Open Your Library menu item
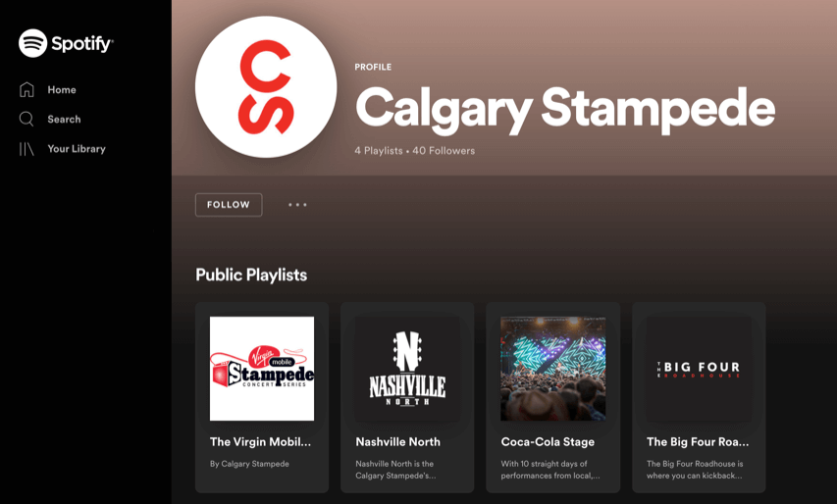 (x=77, y=149)
